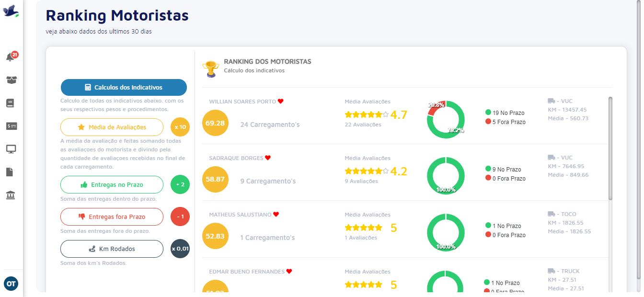Click driver name WILLIAN SOARES PORTO
This screenshot has height=297, width=644.
(x=242, y=102)
